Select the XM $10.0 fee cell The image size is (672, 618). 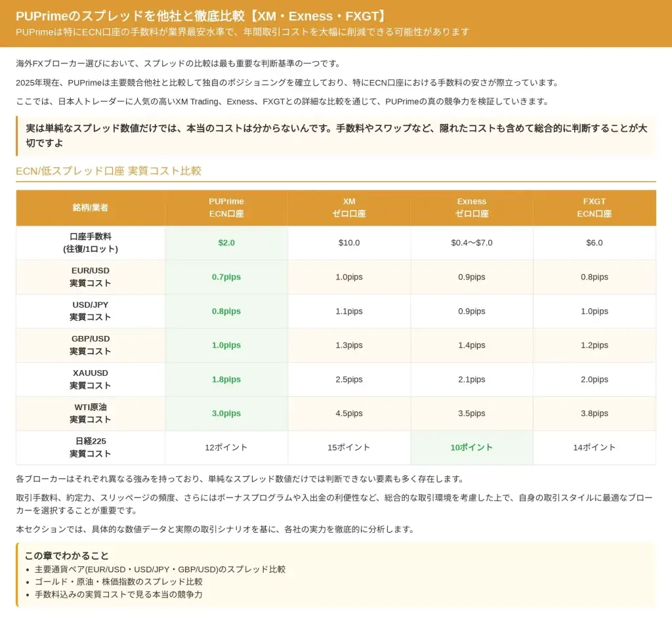(x=349, y=243)
